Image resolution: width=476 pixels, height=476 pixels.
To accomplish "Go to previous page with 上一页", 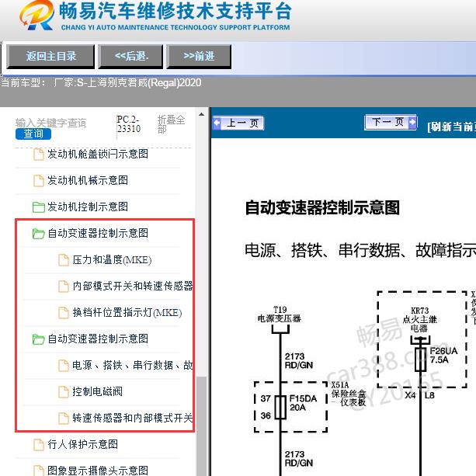I will click(x=238, y=123).
